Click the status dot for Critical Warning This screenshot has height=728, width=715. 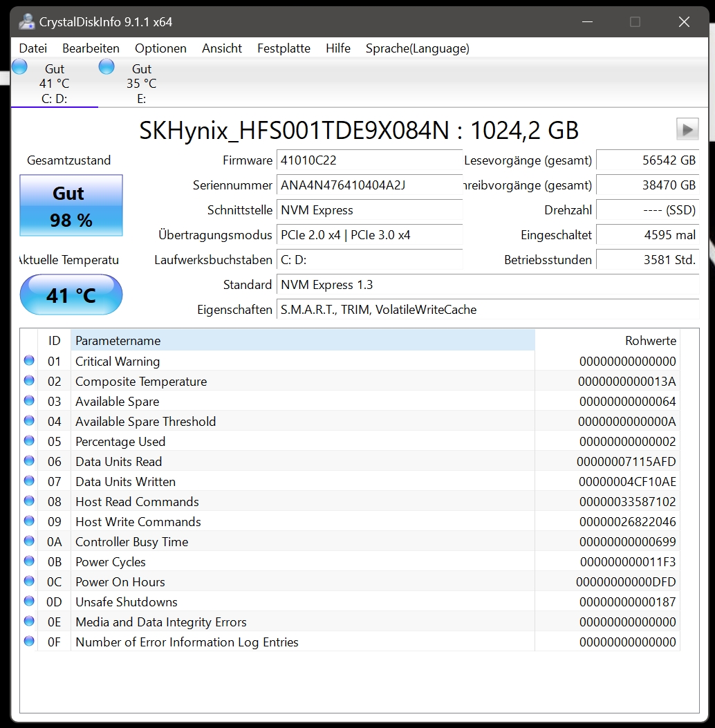click(x=29, y=360)
